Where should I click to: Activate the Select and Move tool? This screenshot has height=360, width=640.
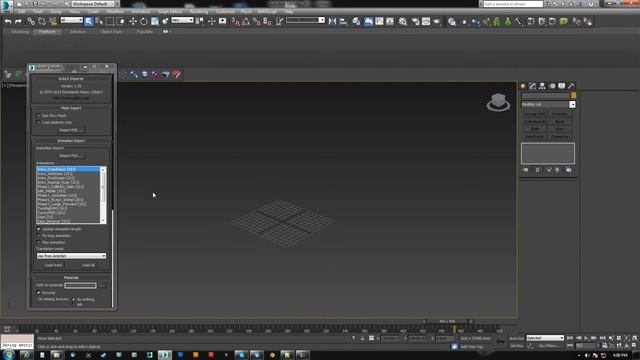point(133,21)
